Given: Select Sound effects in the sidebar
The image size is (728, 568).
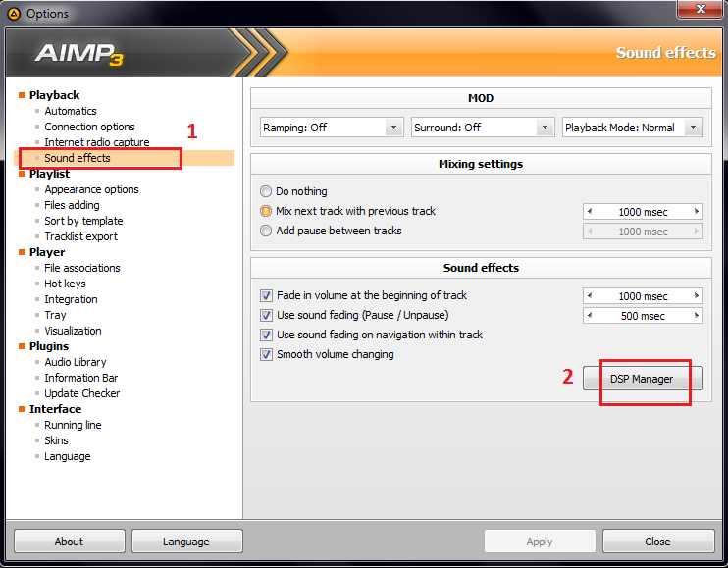Looking at the screenshot, I should (78, 158).
